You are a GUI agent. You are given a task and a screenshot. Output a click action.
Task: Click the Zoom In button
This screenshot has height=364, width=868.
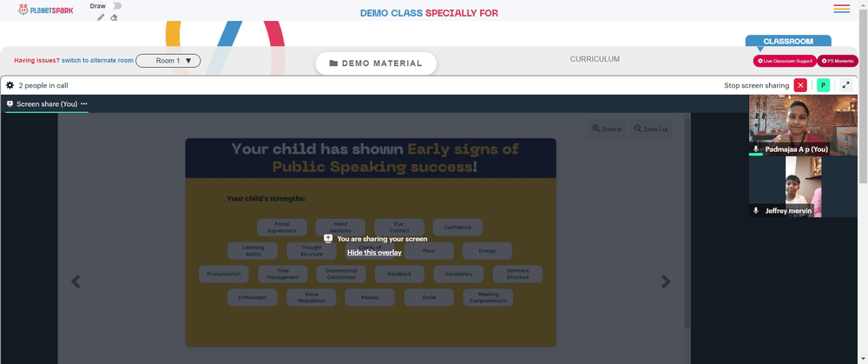607,129
